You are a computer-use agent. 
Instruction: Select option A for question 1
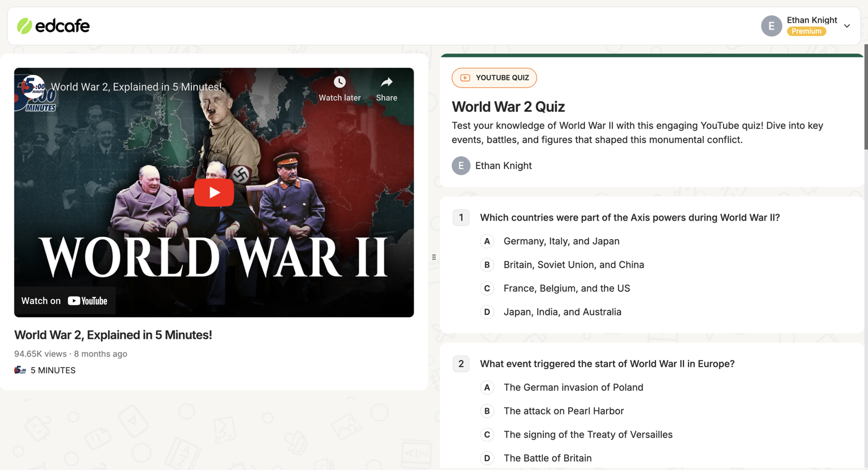487,241
